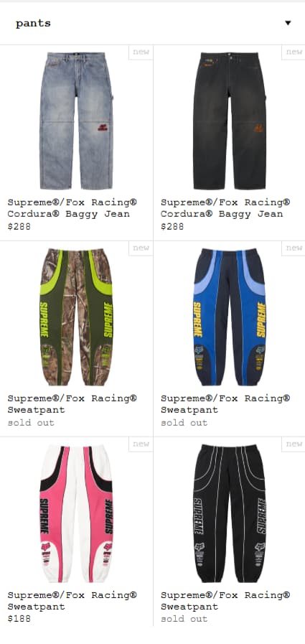Open the blue Fox Racing Sweatpant image
Screen dimensions: 305x644
[x=230, y=317]
